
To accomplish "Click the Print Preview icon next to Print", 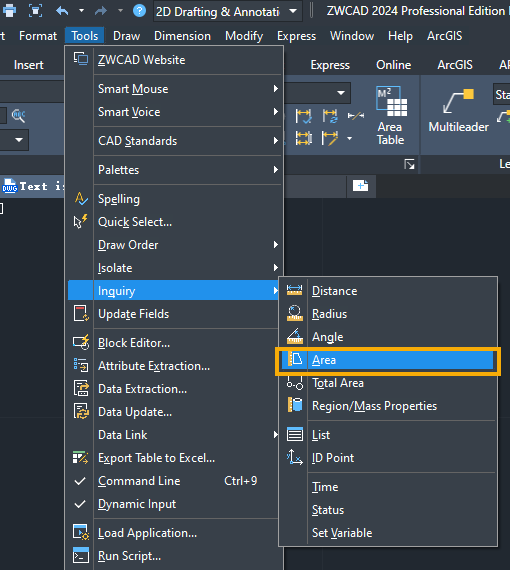I will pyautogui.click(x=35, y=11).
